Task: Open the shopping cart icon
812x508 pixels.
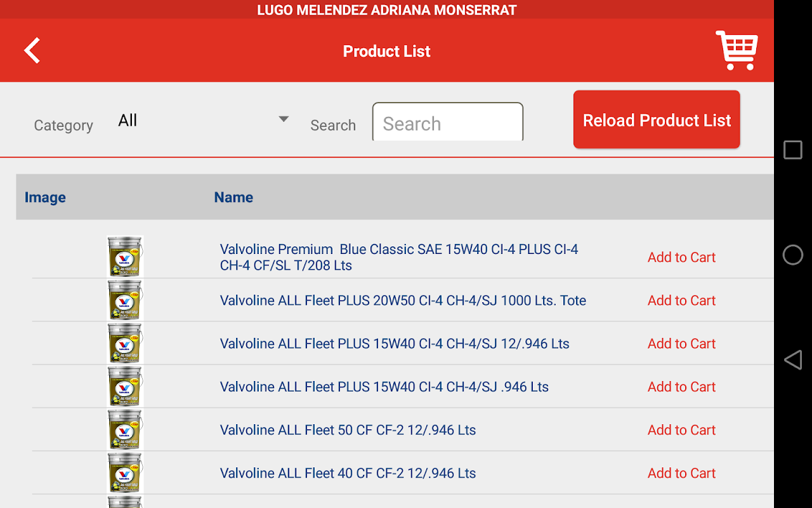Action: coord(737,50)
